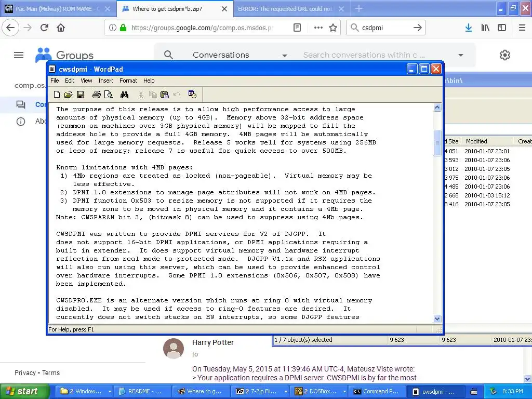Open a file with WordPad's Open icon
The height and width of the screenshot is (399, 532).
[68, 95]
